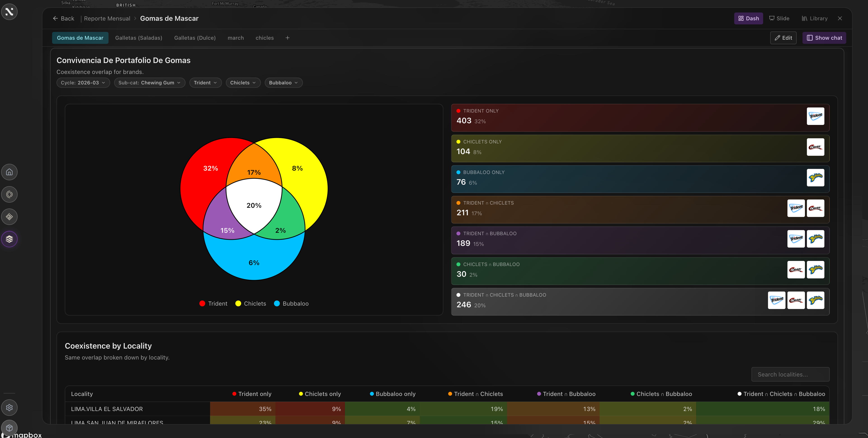Click the BUBBALOO ONLY 76 card
This screenshot has width=868, height=438.
tap(640, 179)
